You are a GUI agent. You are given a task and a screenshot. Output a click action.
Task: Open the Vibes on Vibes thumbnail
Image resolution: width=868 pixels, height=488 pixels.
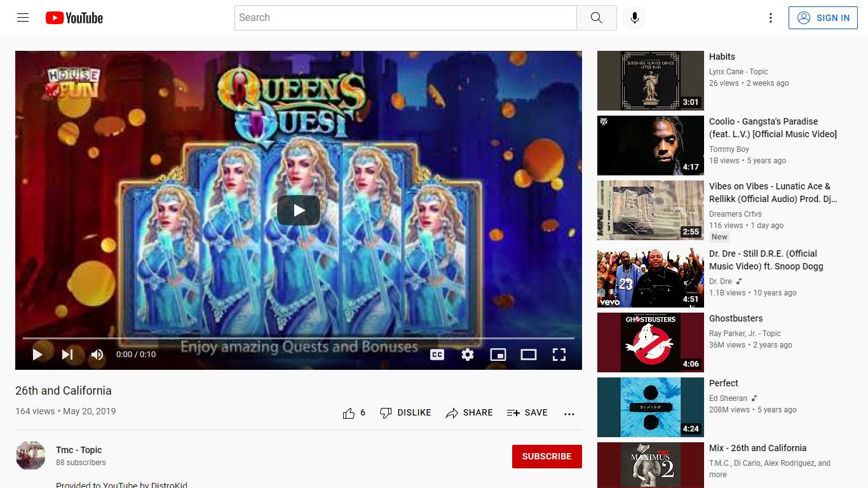click(x=651, y=210)
